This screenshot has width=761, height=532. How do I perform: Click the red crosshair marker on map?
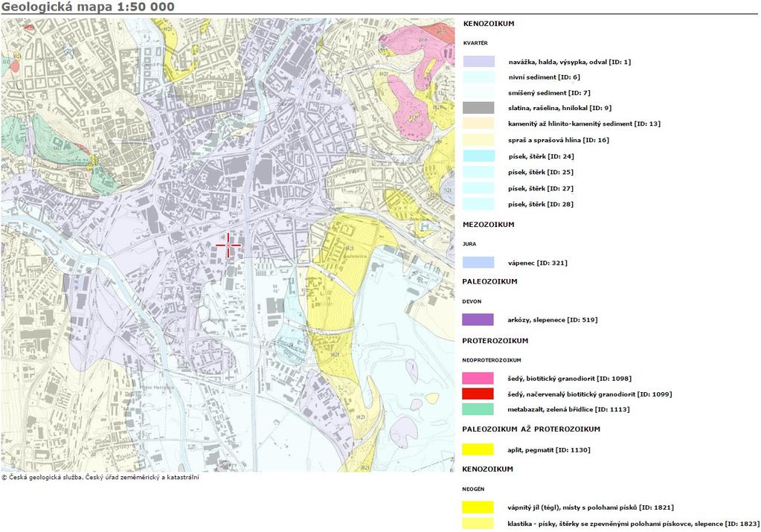pos(228,245)
